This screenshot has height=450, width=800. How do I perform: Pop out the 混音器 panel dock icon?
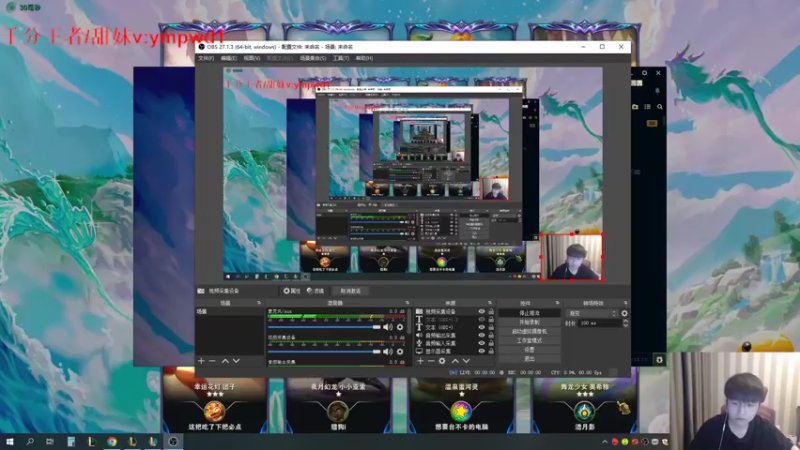(x=407, y=303)
